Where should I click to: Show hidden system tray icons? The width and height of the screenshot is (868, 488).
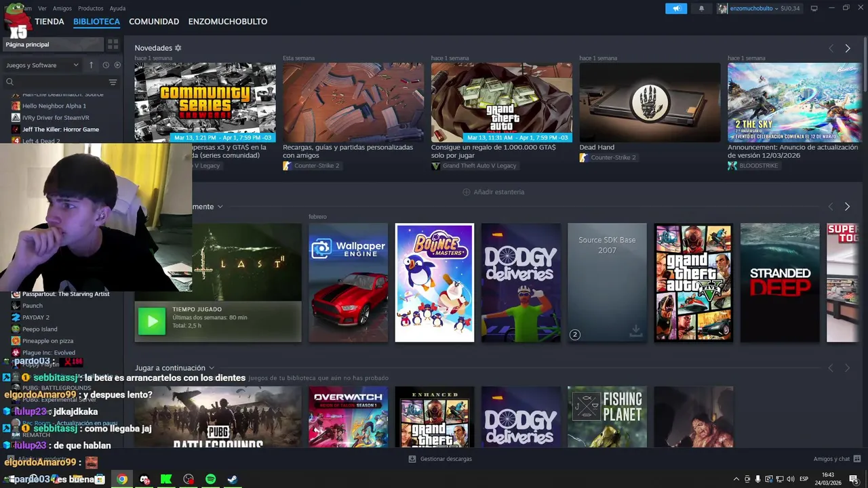click(x=736, y=479)
